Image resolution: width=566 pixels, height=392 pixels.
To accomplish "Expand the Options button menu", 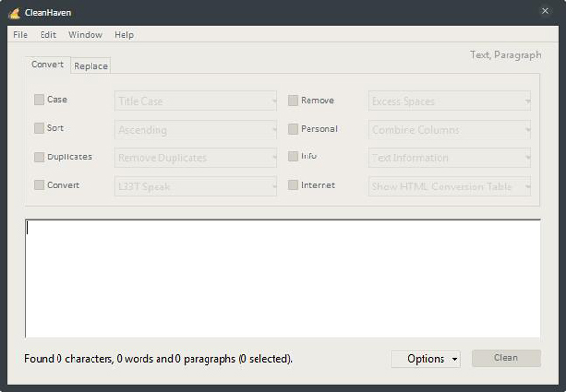I will click(x=426, y=359).
